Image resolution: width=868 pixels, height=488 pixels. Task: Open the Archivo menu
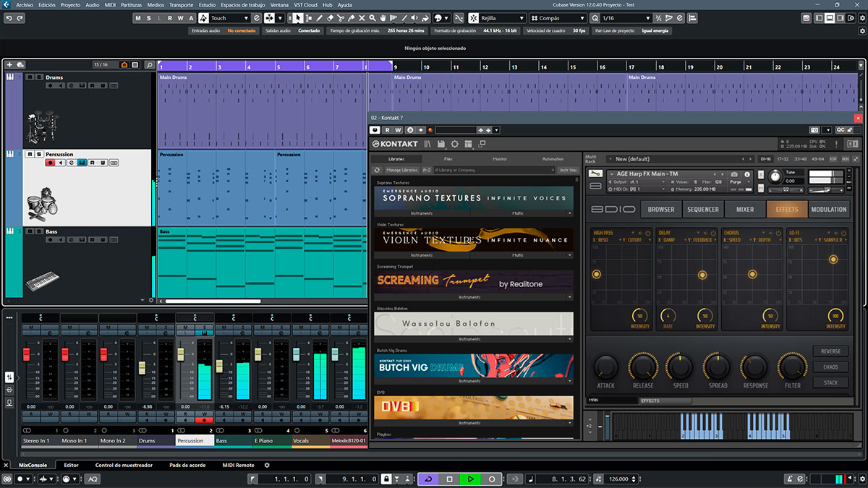point(24,4)
